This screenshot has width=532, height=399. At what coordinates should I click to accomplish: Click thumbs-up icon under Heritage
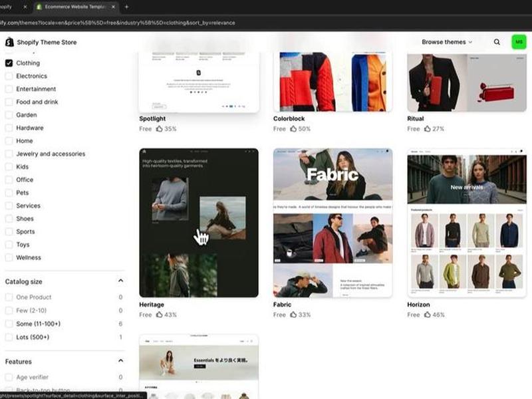pos(159,315)
